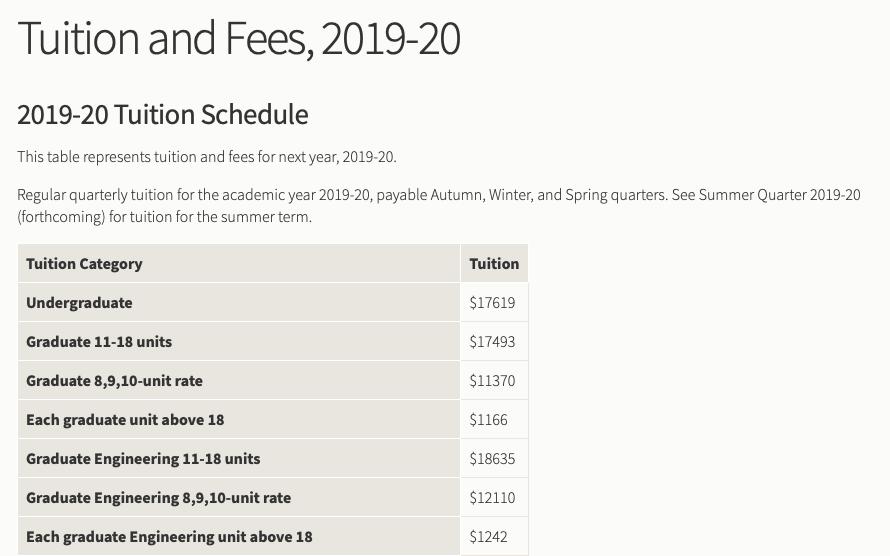Select the Undergraduate row label
This screenshot has width=890, height=556.
pyautogui.click(x=79, y=303)
